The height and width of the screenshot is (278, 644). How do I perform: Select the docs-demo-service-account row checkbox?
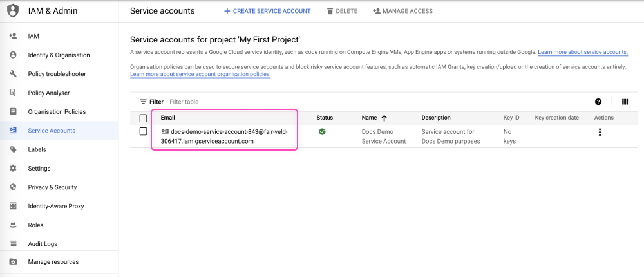point(143,132)
